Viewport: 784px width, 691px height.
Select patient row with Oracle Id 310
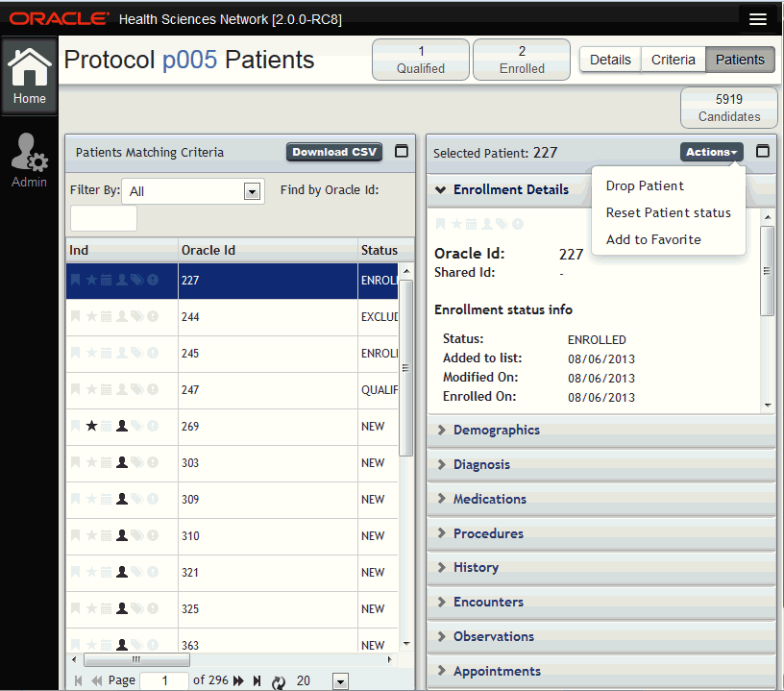click(232, 536)
